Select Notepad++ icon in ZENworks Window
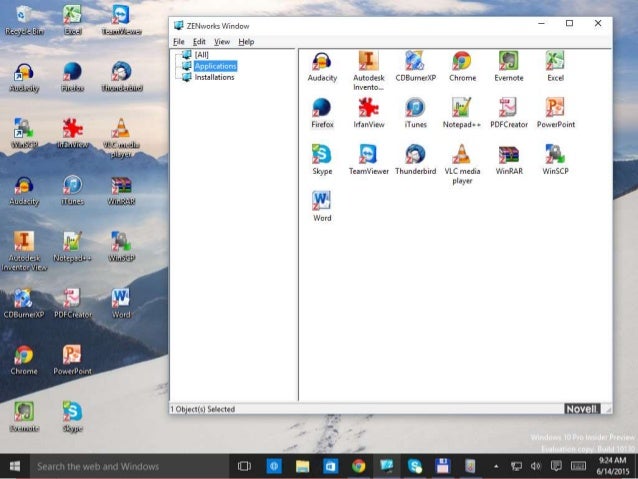 coord(462,114)
